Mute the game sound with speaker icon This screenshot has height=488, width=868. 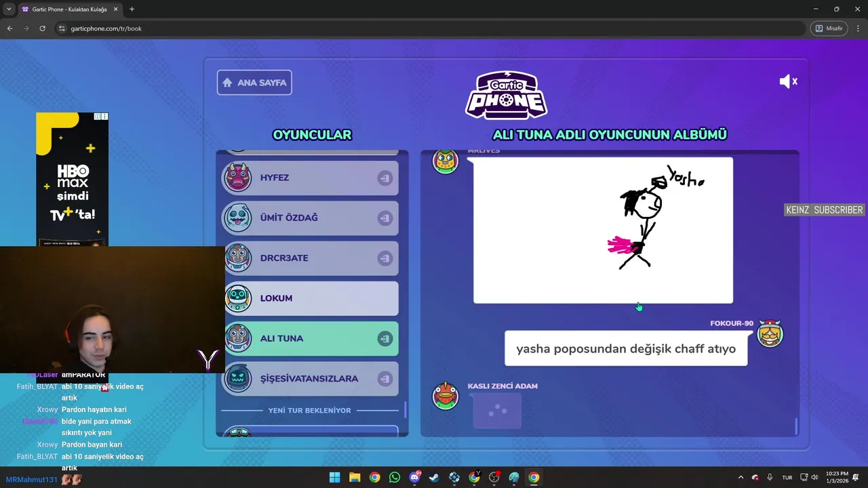[788, 81]
